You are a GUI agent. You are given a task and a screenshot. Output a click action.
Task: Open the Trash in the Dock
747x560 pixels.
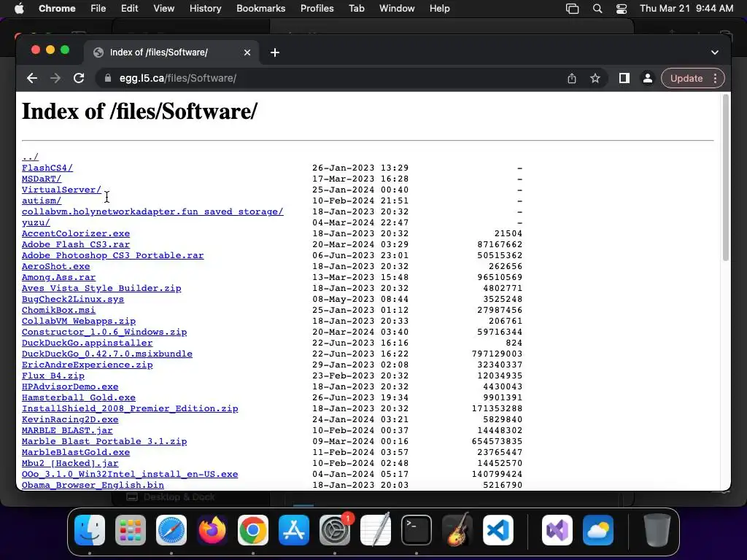point(657,530)
